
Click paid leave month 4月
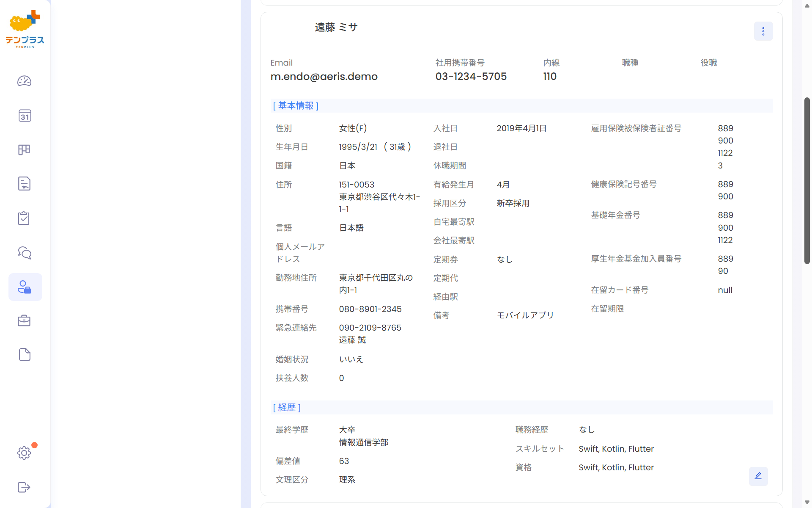click(503, 185)
